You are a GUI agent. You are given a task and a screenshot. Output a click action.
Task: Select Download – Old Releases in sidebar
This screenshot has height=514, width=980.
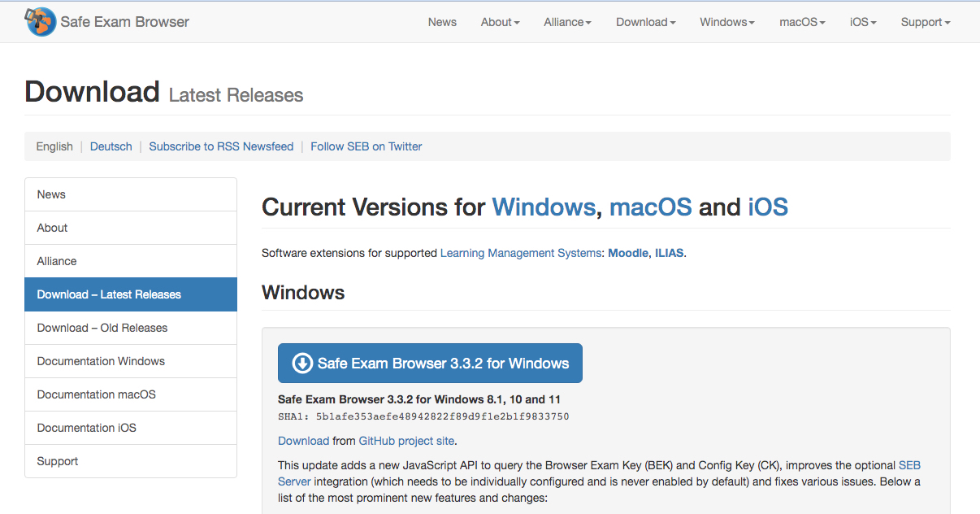pyautogui.click(x=102, y=328)
